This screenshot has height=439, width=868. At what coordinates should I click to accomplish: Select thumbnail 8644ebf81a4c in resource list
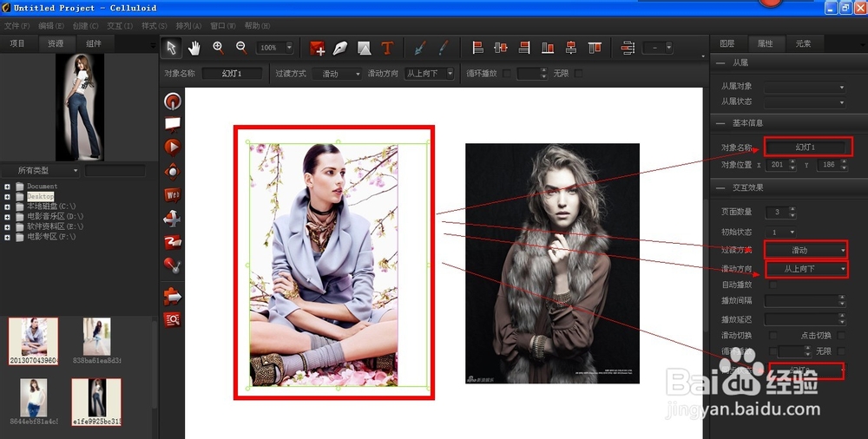coord(34,403)
